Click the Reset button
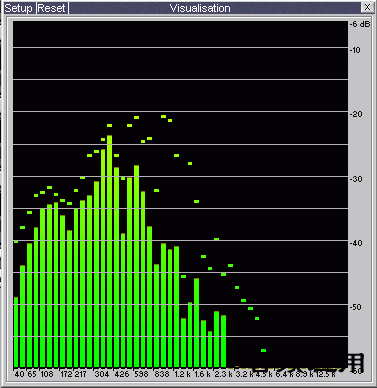 coord(52,8)
